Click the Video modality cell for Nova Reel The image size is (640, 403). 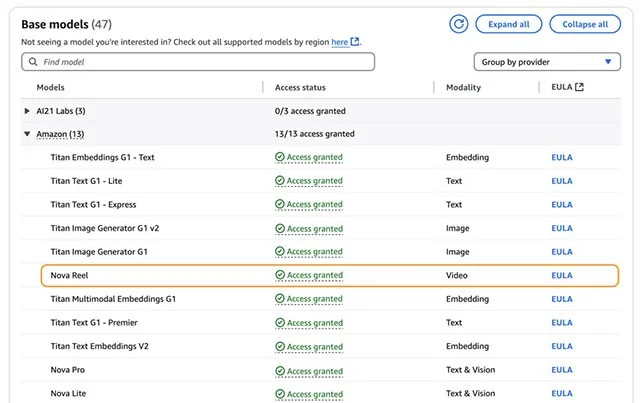point(456,275)
